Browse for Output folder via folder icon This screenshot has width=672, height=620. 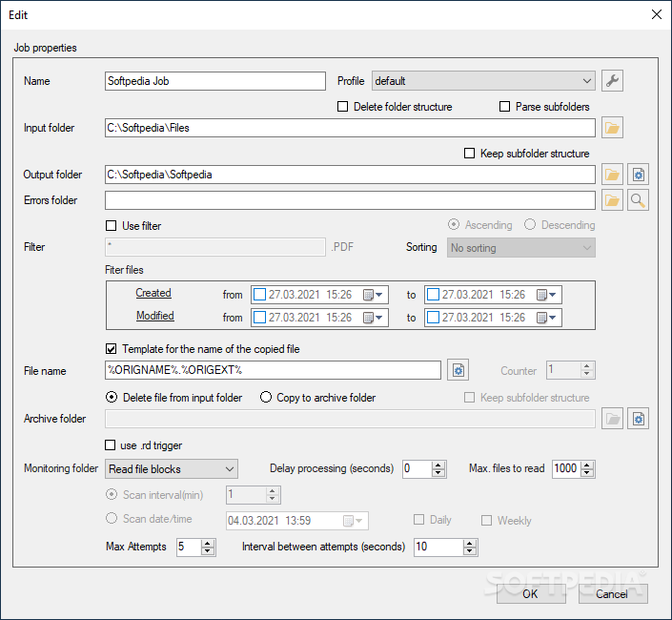point(612,175)
